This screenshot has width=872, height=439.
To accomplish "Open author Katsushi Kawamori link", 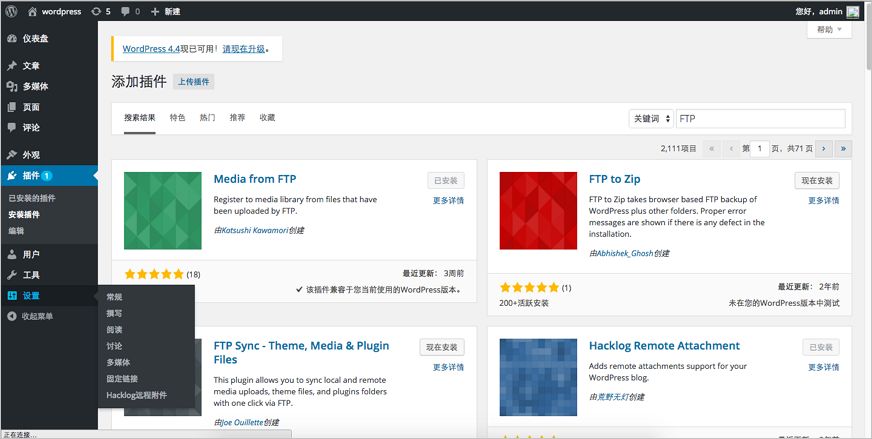I will [255, 230].
